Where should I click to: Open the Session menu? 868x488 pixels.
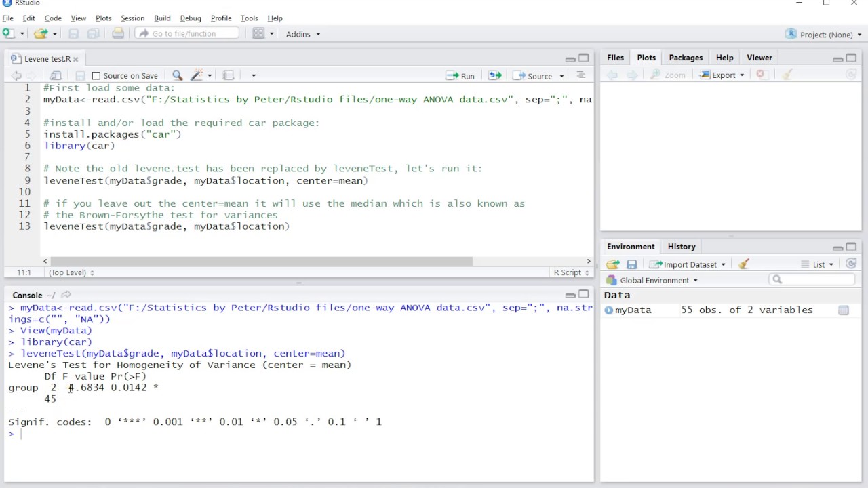pos(132,18)
